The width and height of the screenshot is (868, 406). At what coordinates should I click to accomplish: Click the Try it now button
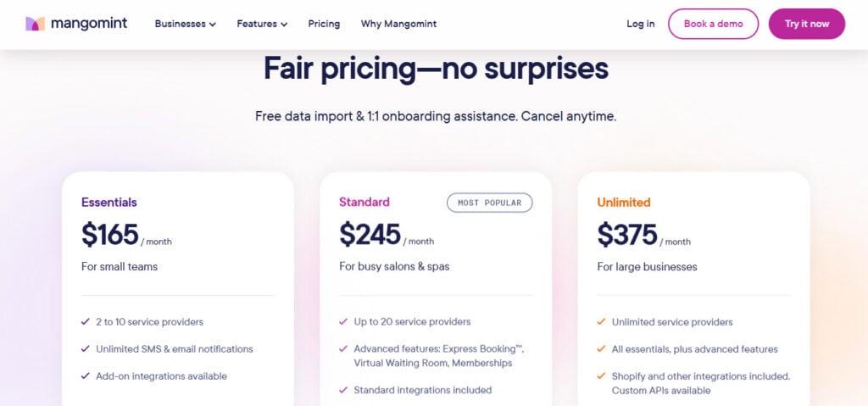tap(807, 24)
